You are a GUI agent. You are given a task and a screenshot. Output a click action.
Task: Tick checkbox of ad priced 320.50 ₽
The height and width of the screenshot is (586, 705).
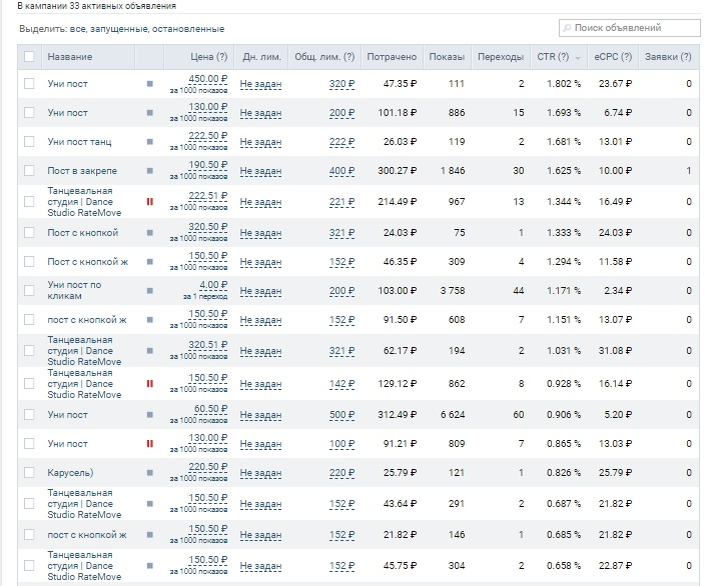point(29,233)
